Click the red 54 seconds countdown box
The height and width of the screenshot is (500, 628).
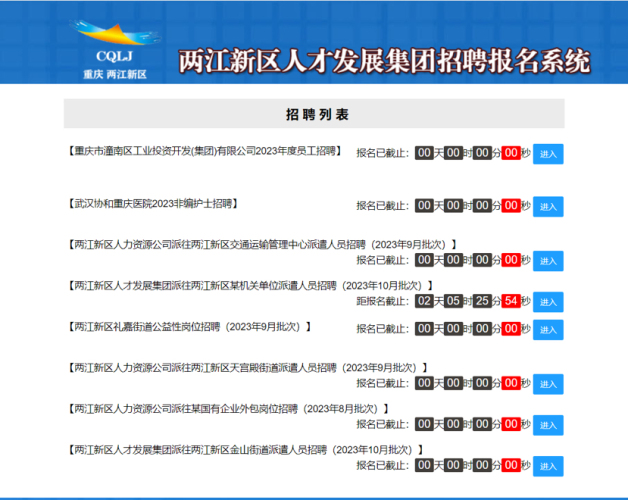click(x=511, y=301)
